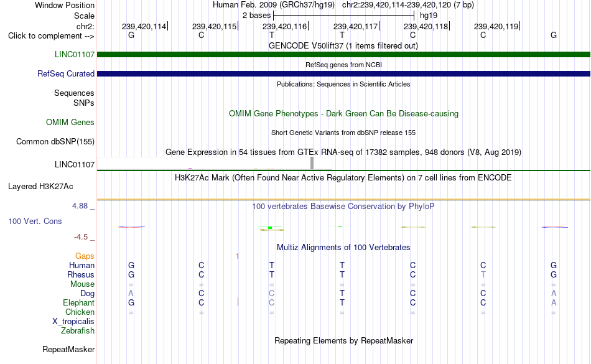Image resolution: width=591 pixels, height=364 pixels.
Task: Click the X_tropicalis alignment row label
Action: [73, 322]
